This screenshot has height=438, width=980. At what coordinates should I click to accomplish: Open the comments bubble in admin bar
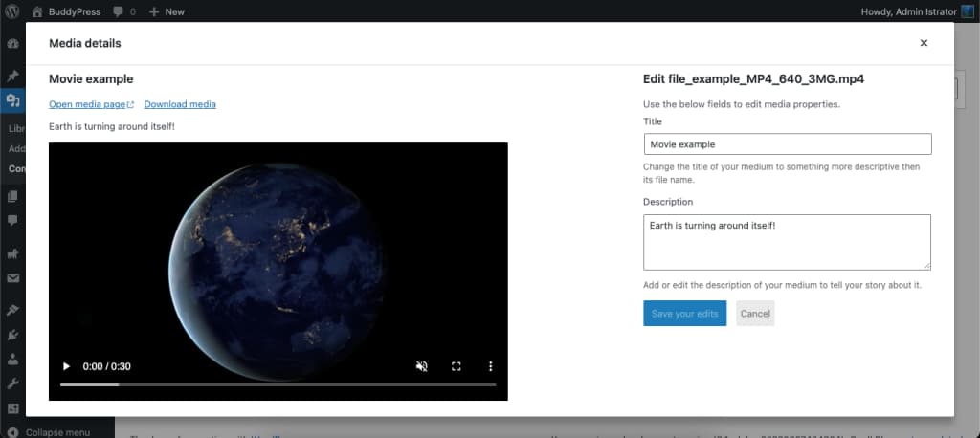click(119, 11)
